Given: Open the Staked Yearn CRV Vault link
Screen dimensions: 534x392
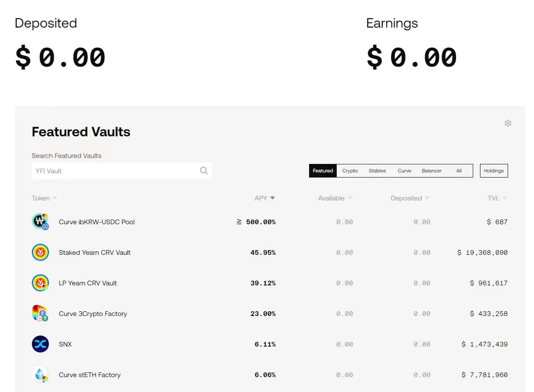Looking at the screenshot, I should [95, 252].
